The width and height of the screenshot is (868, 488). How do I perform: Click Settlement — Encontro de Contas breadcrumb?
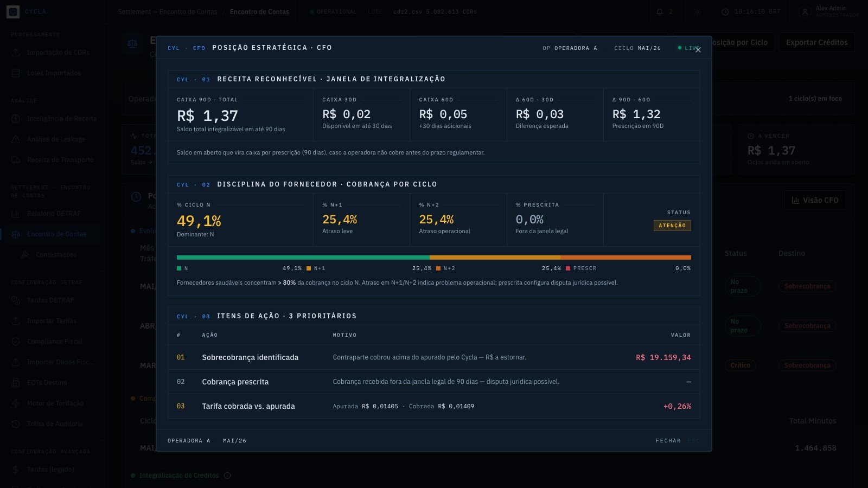[x=168, y=12]
